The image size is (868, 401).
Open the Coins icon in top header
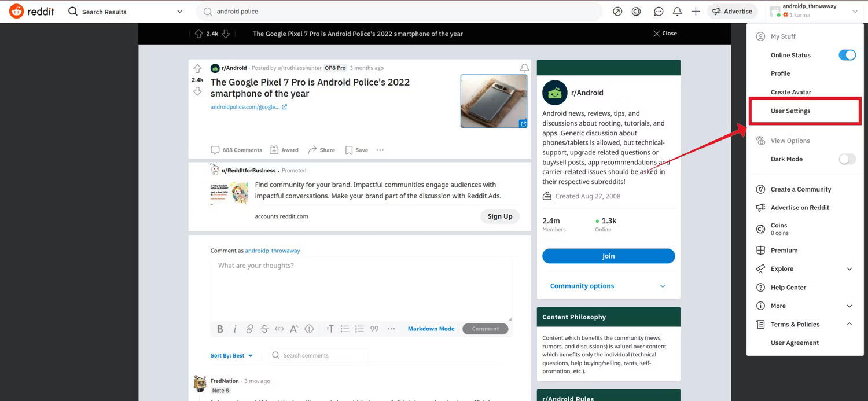coord(636,11)
